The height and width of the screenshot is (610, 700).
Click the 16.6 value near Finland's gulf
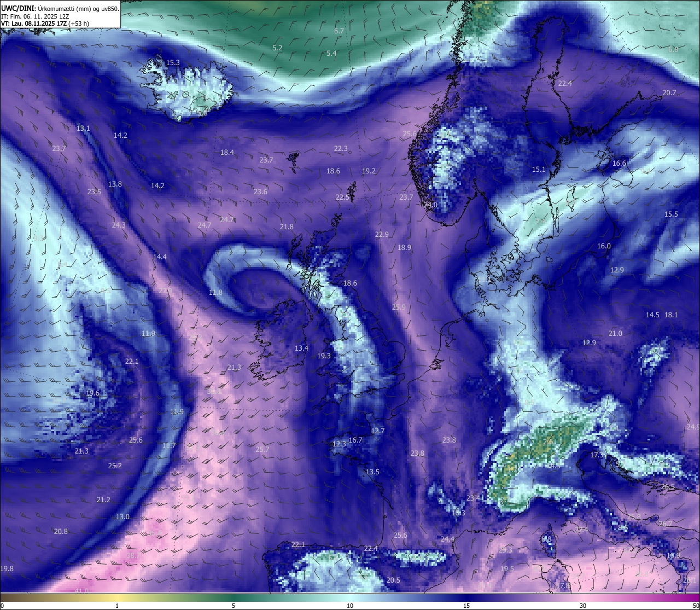(x=619, y=164)
